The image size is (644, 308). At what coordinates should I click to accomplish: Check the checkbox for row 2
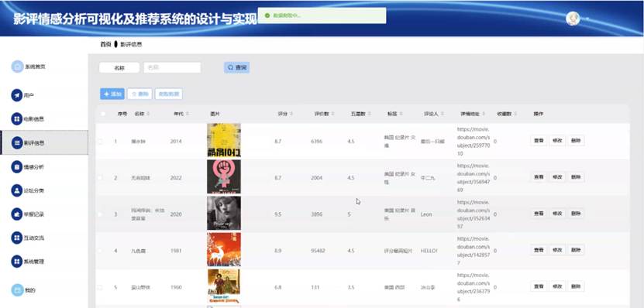click(100, 177)
